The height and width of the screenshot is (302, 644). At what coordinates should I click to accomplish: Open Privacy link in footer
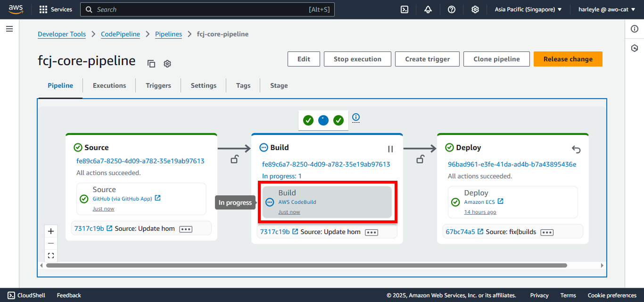tap(539, 295)
